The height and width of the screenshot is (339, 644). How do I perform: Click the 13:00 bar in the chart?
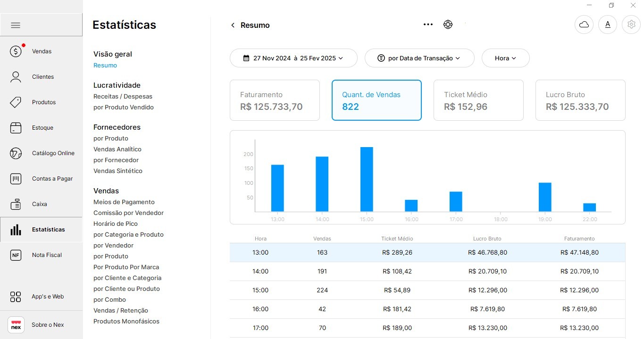click(277, 188)
